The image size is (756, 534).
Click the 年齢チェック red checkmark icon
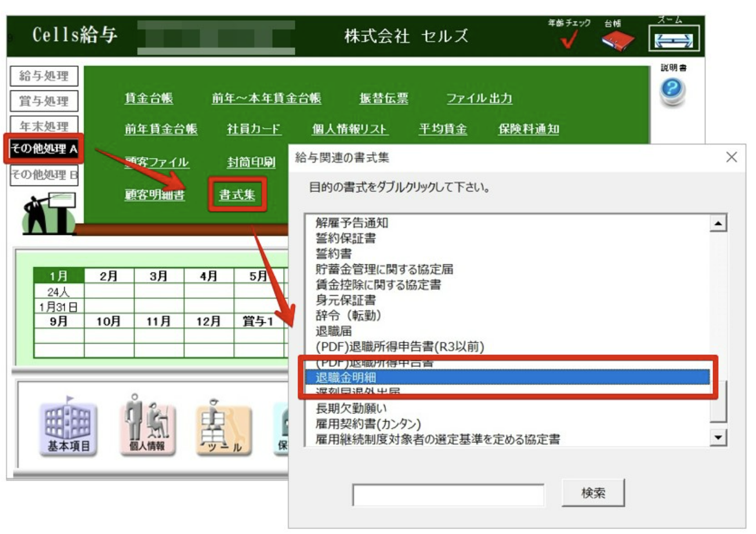pos(569,40)
